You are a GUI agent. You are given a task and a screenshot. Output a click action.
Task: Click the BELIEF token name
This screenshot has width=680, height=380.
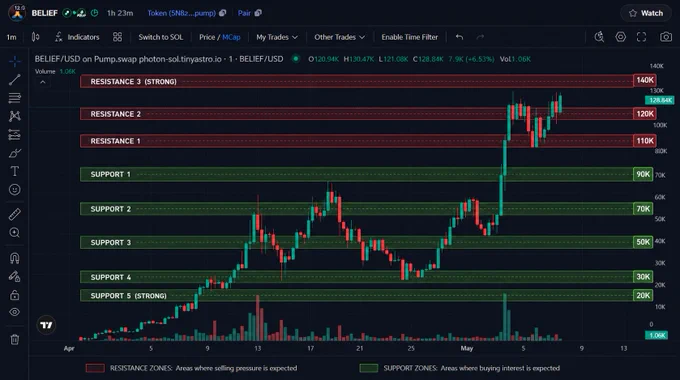[x=44, y=13]
